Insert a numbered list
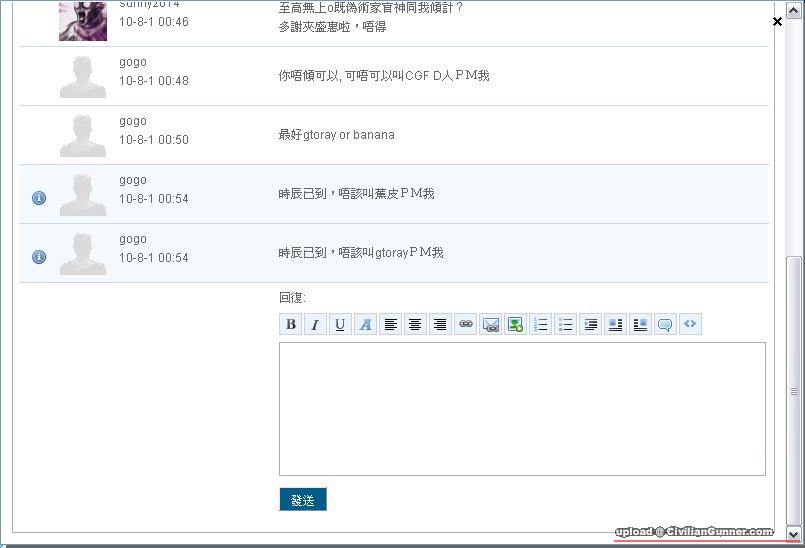The height and width of the screenshot is (548, 805). pyautogui.click(x=541, y=324)
